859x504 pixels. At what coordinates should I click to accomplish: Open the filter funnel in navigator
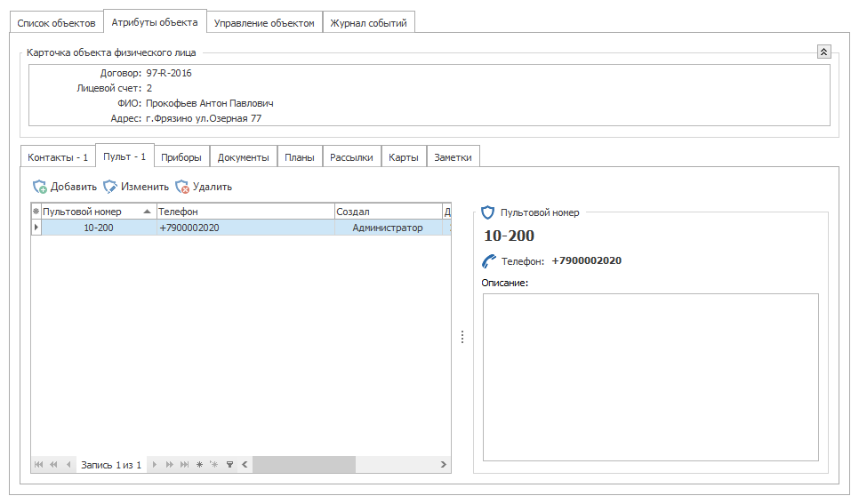(x=230, y=465)
